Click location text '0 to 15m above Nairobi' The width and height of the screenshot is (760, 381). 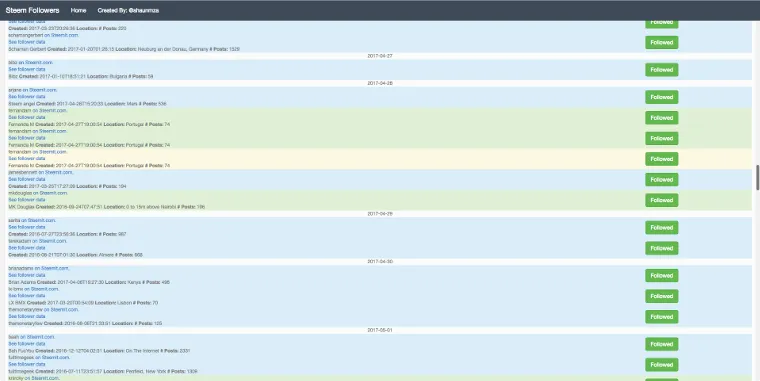point(150,207)
